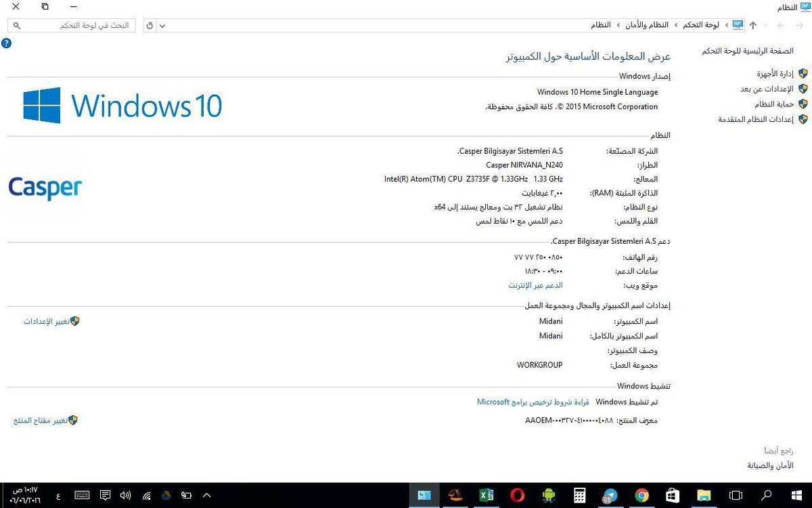Open the touch keyboard tray icon

82,495
